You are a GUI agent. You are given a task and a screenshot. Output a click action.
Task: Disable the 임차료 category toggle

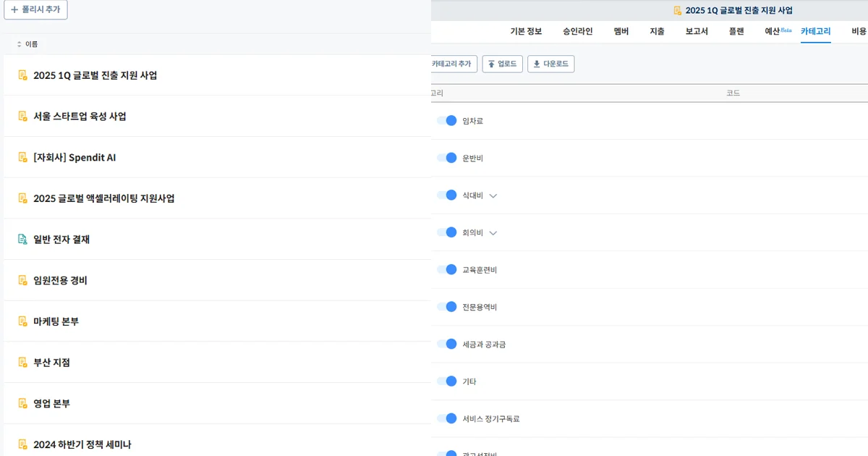click(447, 120)
